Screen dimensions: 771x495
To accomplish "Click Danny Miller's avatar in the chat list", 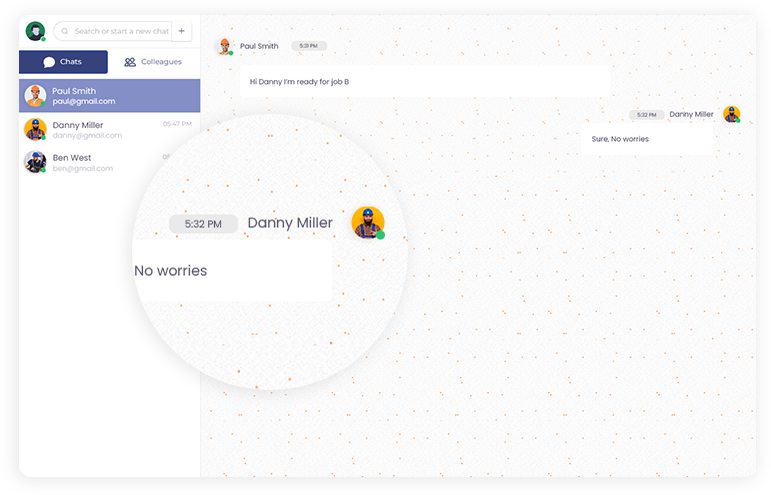I will (35, 129).
